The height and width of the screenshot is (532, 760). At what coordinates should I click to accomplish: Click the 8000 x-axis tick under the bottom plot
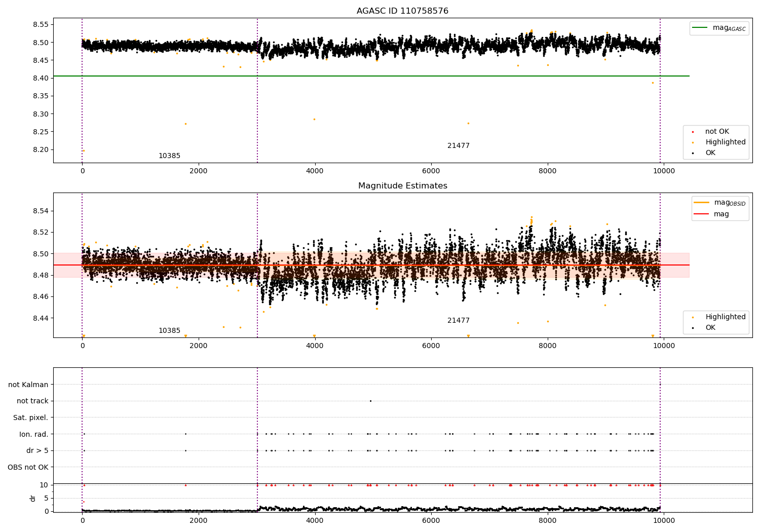point(548,520)
